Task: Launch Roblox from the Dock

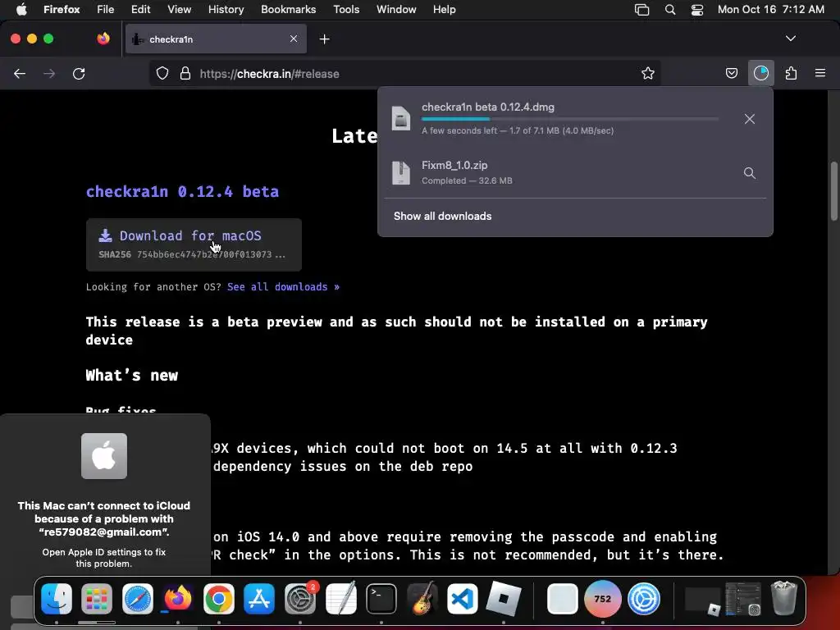Action: pyautogui.click(x=503, y=598)
